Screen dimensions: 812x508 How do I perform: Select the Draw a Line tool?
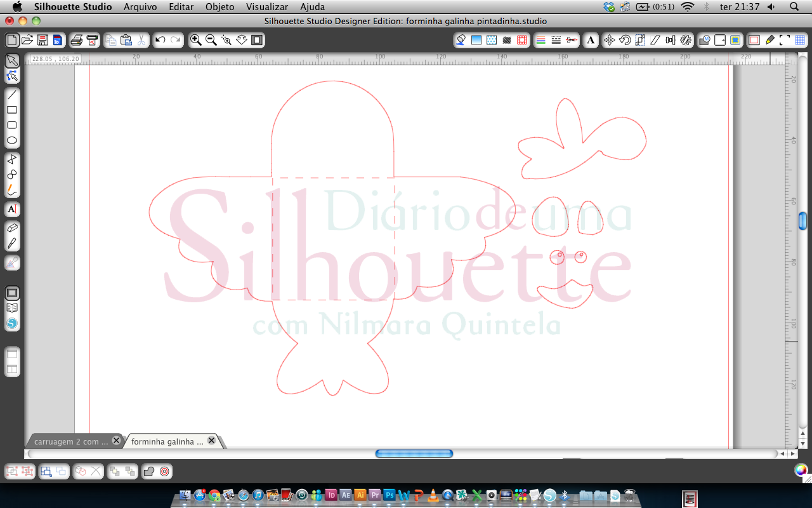[12, 95]
